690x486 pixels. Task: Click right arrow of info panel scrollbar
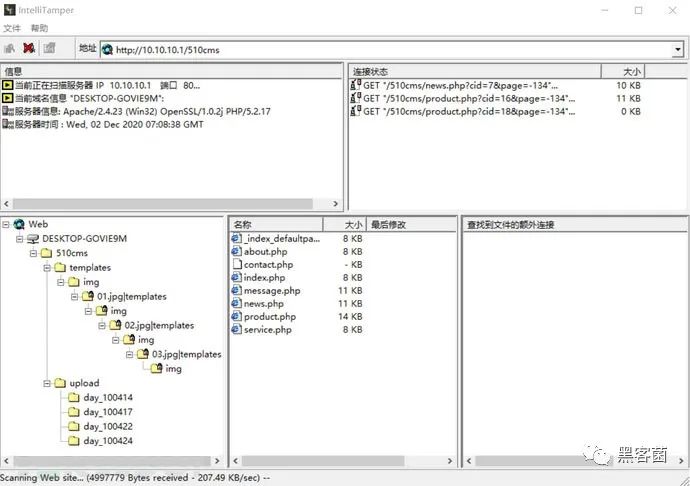(x=335, y=204)
